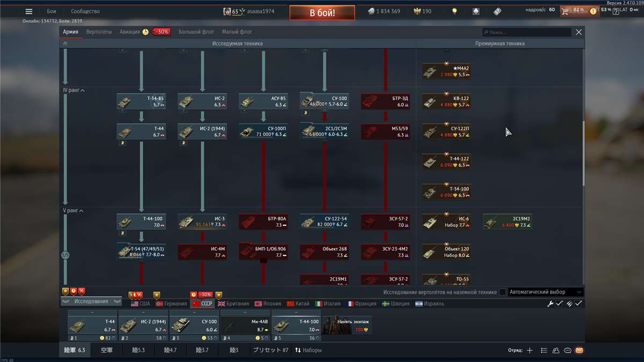Switch to Армия tab
The image size is (644, 362).
point(71,32)
